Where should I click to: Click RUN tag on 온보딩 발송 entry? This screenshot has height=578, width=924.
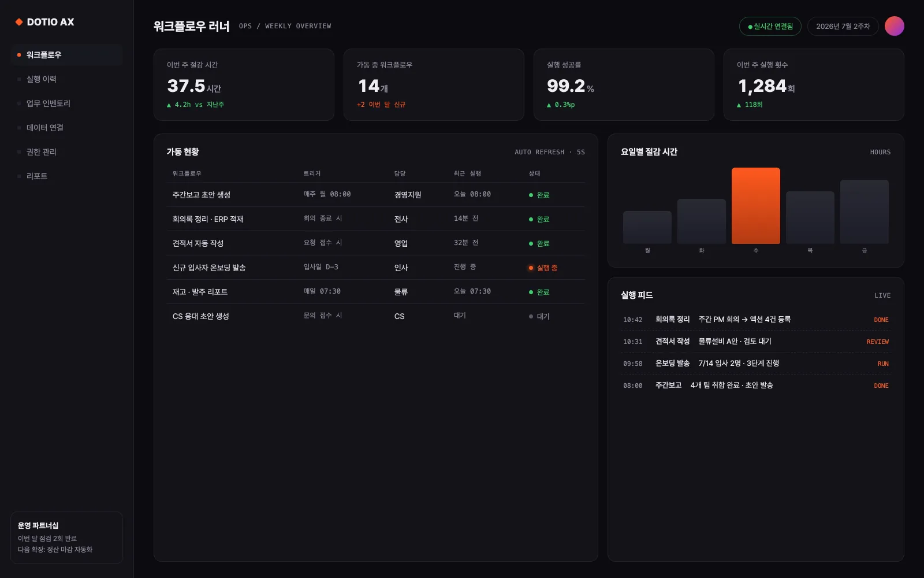click(883, 364)
